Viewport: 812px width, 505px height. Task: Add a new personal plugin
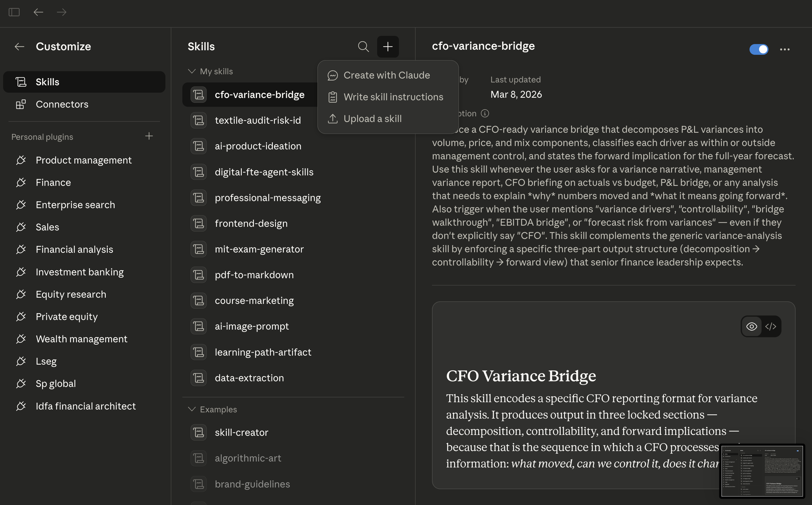click(149, 136)
